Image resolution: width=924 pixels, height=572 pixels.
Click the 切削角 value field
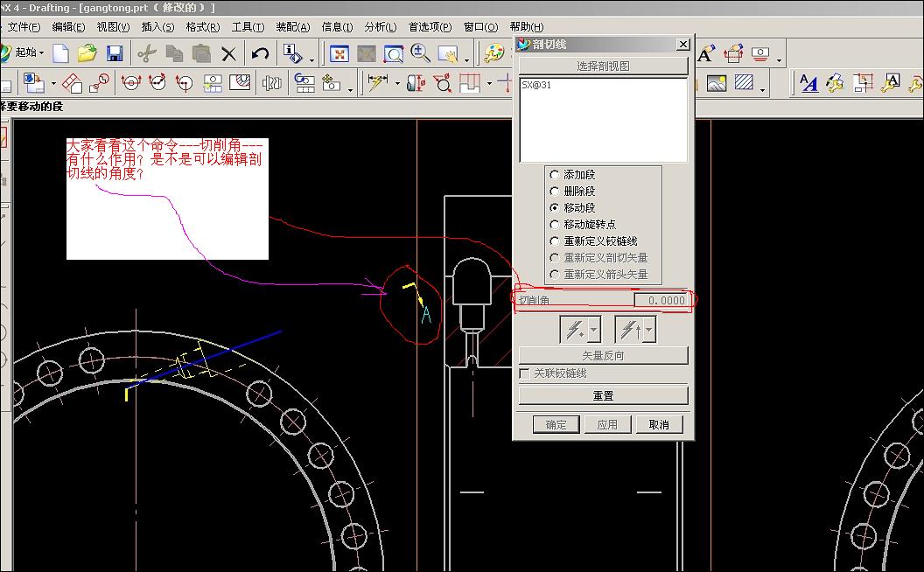coord(660,301)
